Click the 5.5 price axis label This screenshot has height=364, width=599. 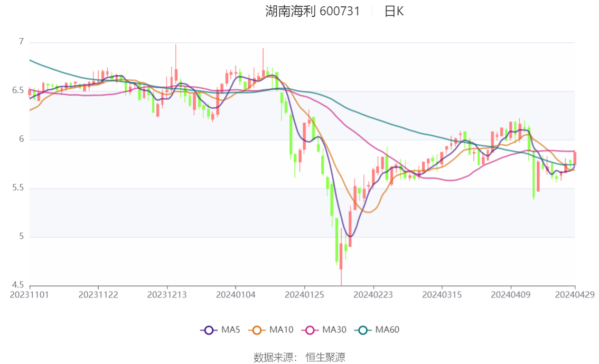(x=18, y=188)
